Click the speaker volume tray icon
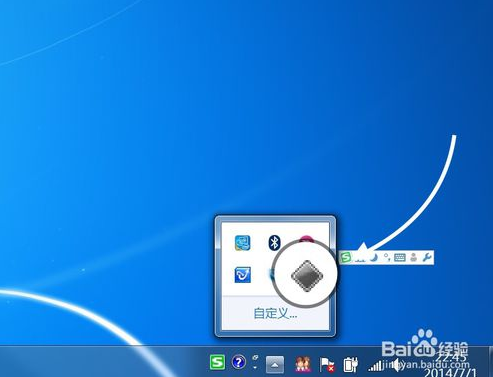493x377 pixels. click(x=397, y=365)
